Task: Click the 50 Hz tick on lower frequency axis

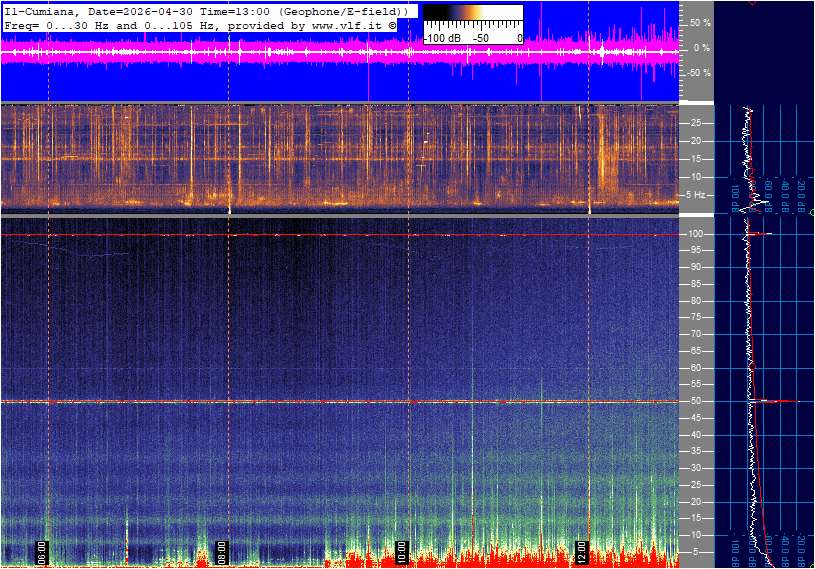Action: click(x=696, y=401)
